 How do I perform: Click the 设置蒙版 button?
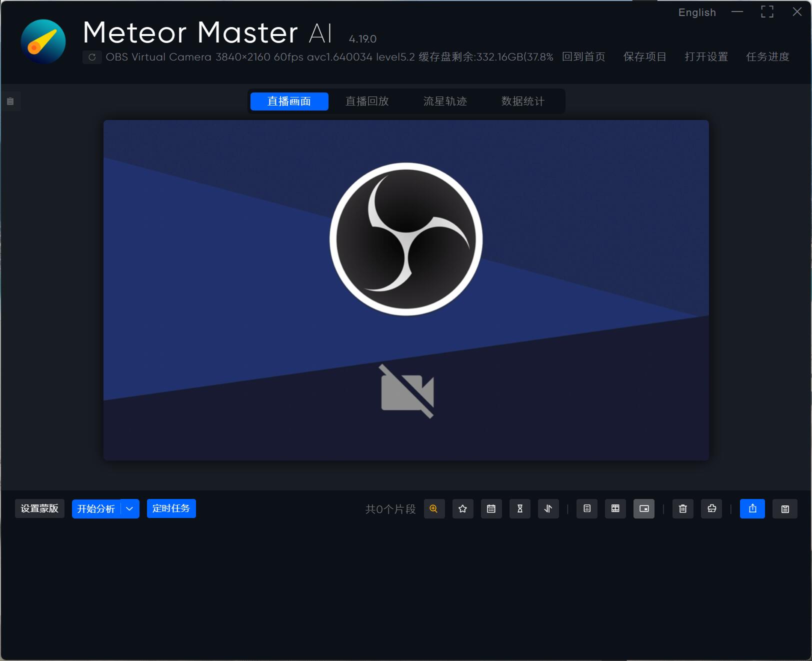[39, 508]
